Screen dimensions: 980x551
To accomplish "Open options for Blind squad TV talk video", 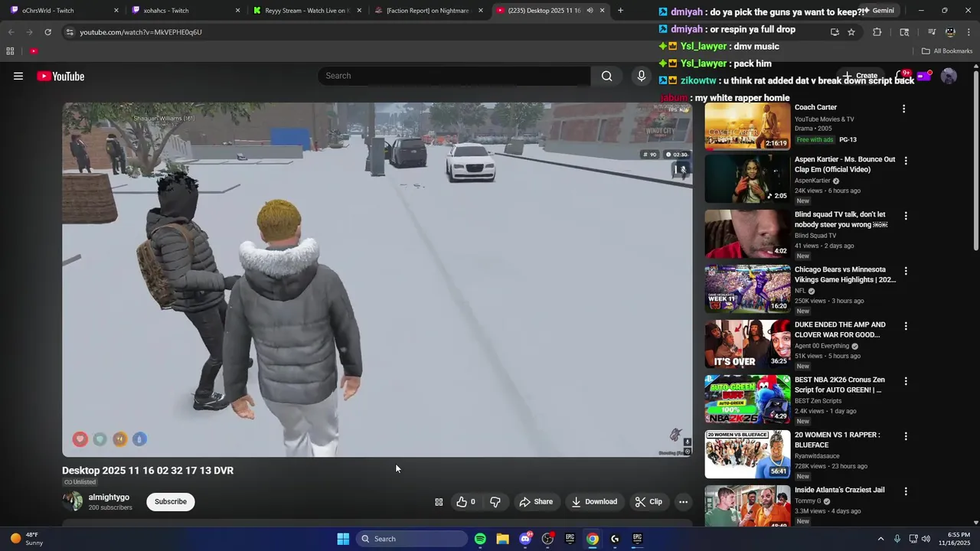I will coord(906,216).
